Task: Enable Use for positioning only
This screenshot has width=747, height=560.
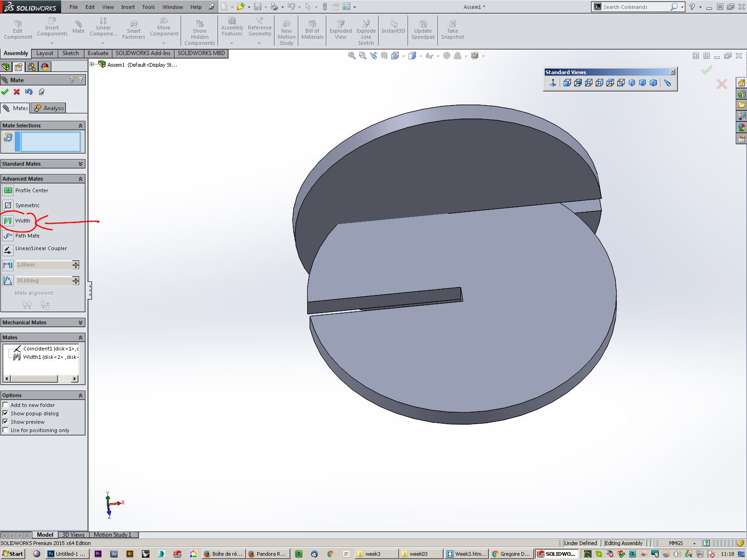Action: [6, 430]
